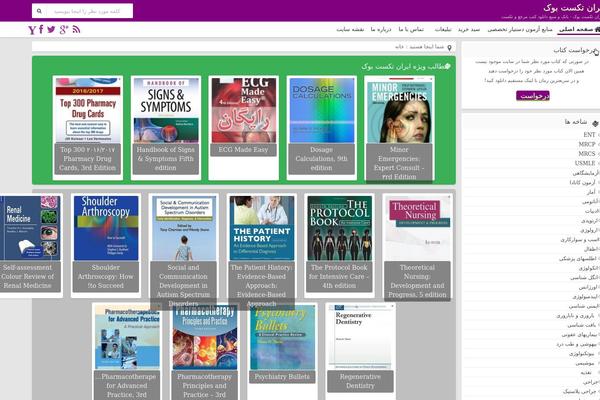
Task: Open Pharmacotherapy Principles and Practice cover
Action: [205, 337]
